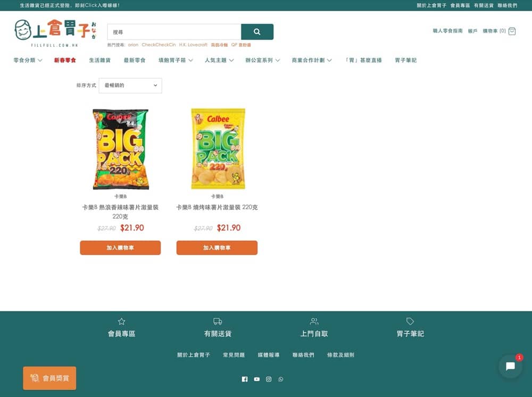
Task: Open 聯絡我們 in top bar
Action: [x=507, y=5]
